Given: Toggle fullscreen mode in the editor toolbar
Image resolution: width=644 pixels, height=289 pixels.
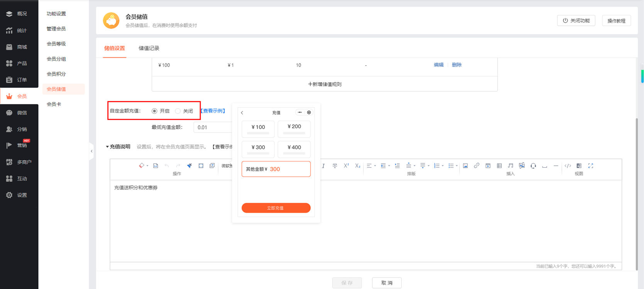Looking at the screenshot, I should [590, 166].
